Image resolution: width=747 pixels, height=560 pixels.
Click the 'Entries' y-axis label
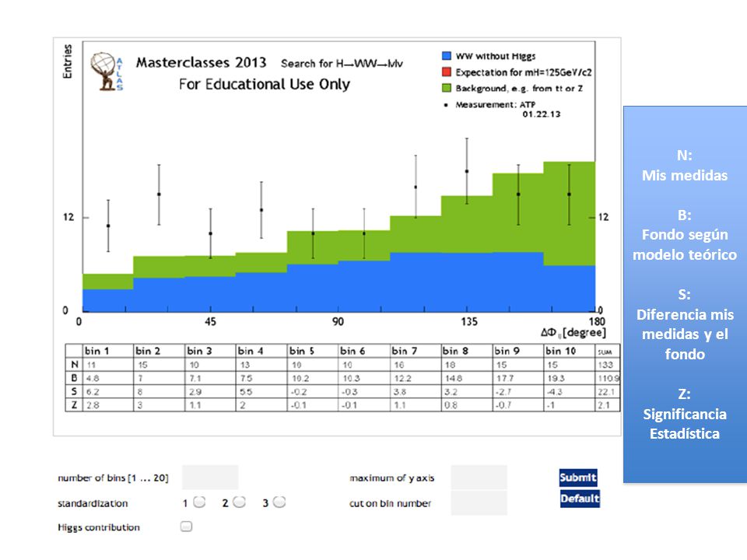click(x=68, y=61)
